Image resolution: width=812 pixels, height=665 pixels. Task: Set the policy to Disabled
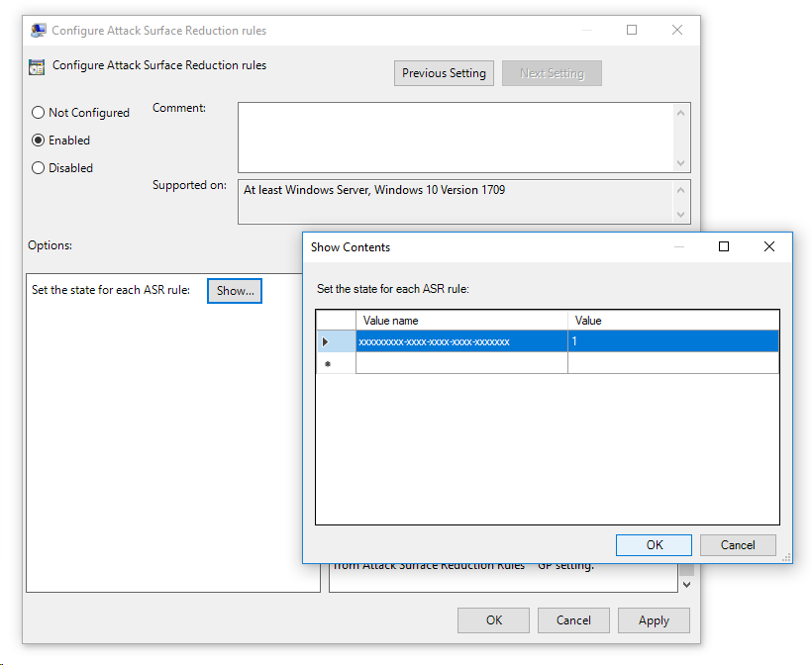click(39, 168)
